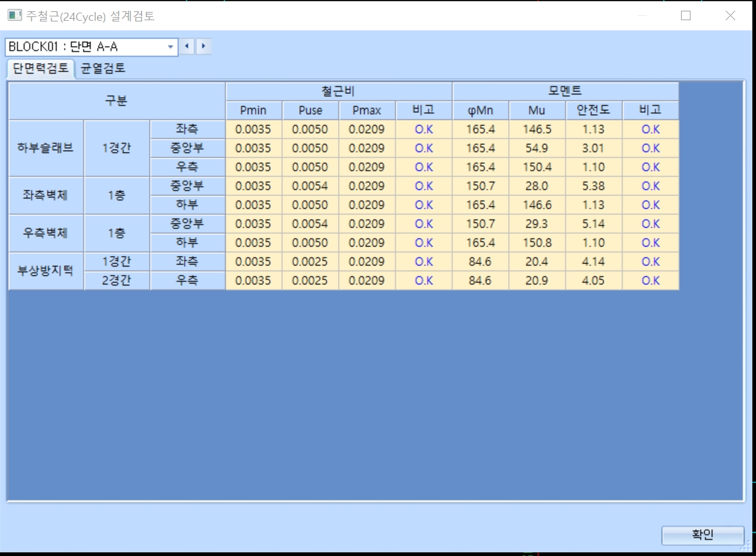The height and width of the screenshot is (556, 756).
Task: Click Mu value 20.9
Action: coord(537,281)
